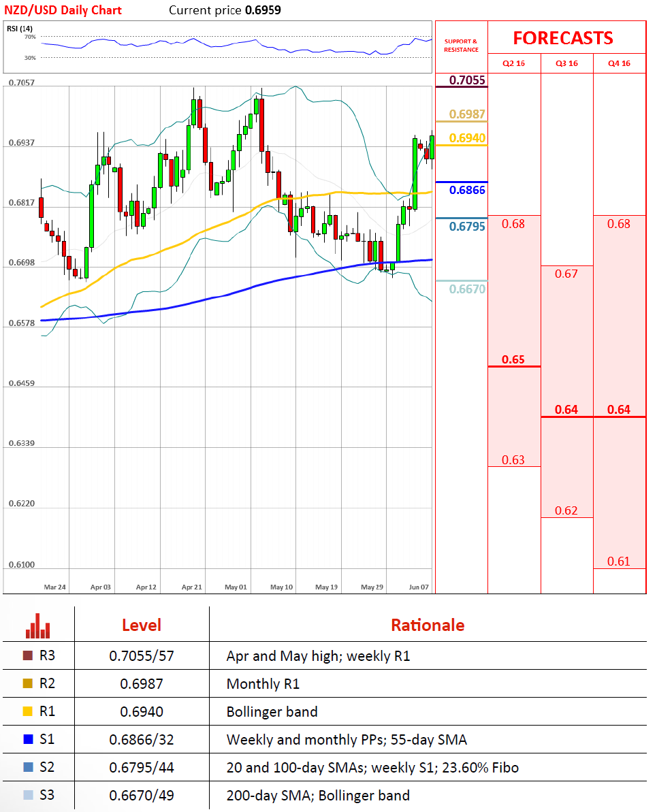Click the Q2 16 lower forecast 0.63
The width and height of the screenshot is (657, 812).
point(513,460)
